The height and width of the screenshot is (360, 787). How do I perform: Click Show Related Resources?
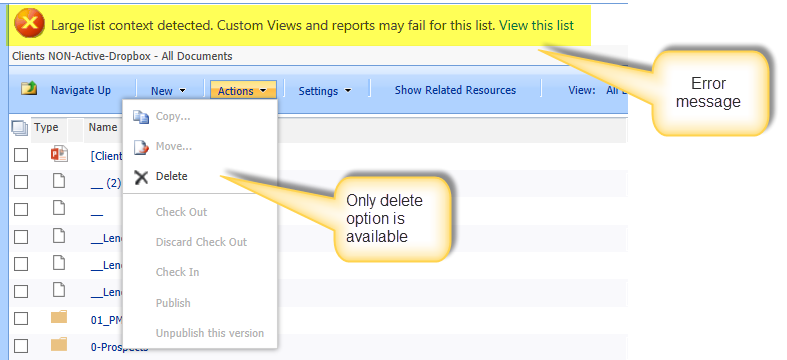click(455, 90)
